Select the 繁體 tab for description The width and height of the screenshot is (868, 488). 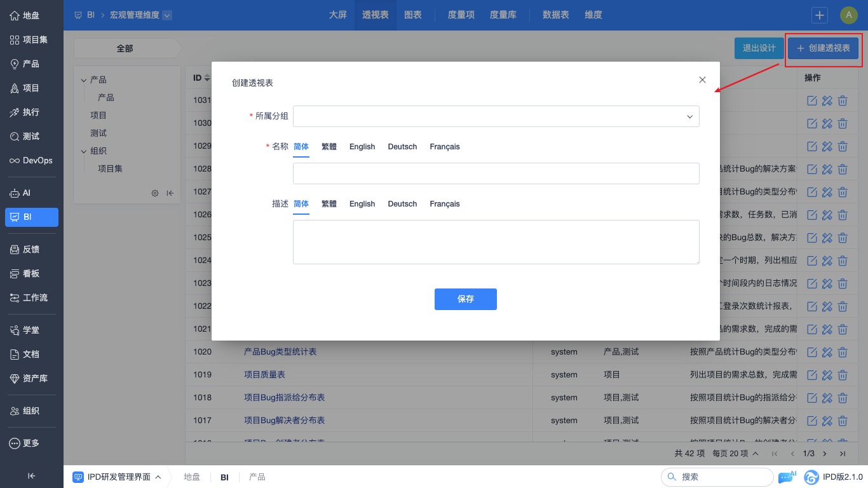pos(329,204)
